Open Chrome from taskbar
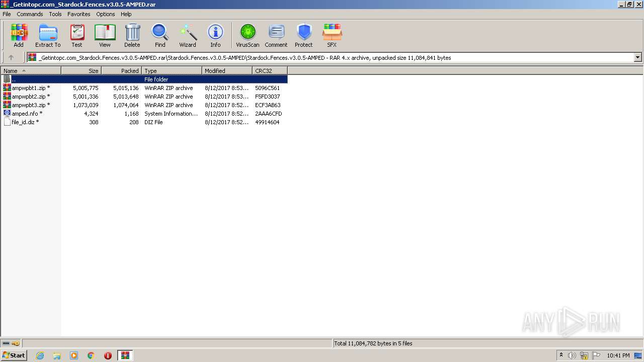 pos(91,355)
